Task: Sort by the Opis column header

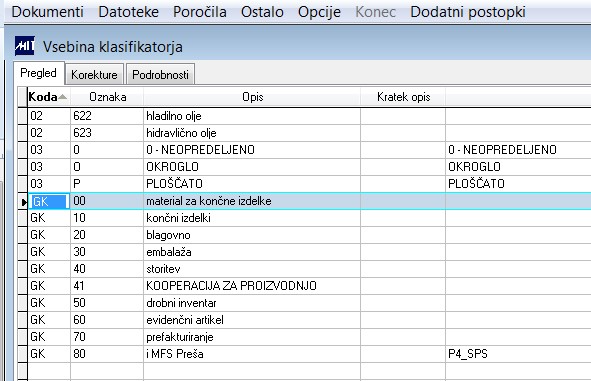Action: point(252,97)
